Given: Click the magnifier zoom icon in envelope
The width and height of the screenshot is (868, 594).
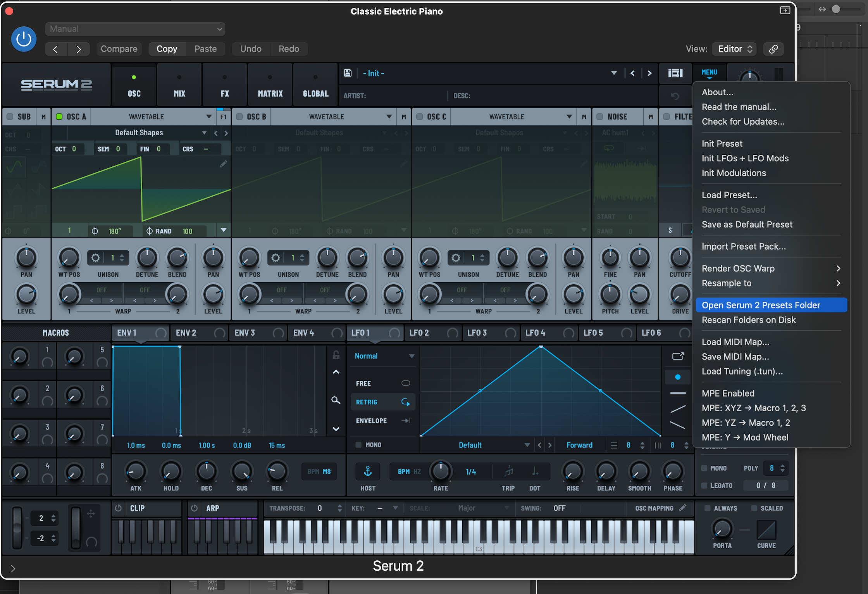Looking at the screenshot, I should pos(336,400).
